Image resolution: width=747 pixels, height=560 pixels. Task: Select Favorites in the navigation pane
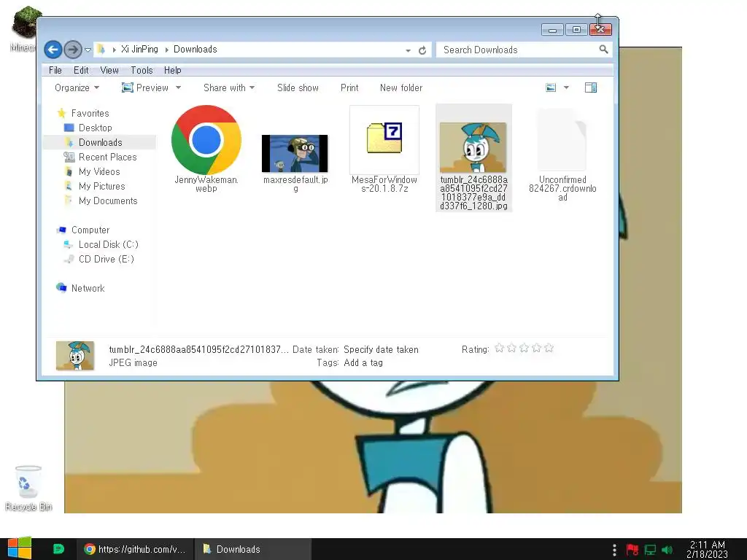pos(90,113)
